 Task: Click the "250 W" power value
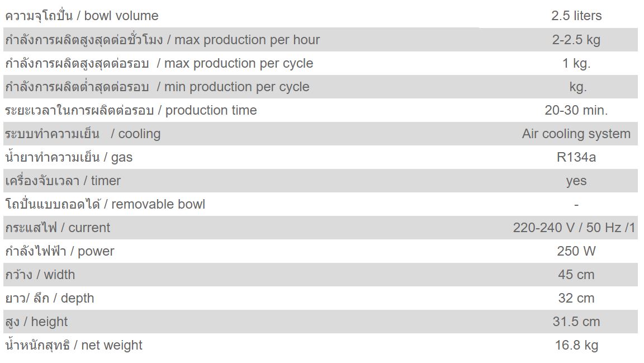[576, 251]
